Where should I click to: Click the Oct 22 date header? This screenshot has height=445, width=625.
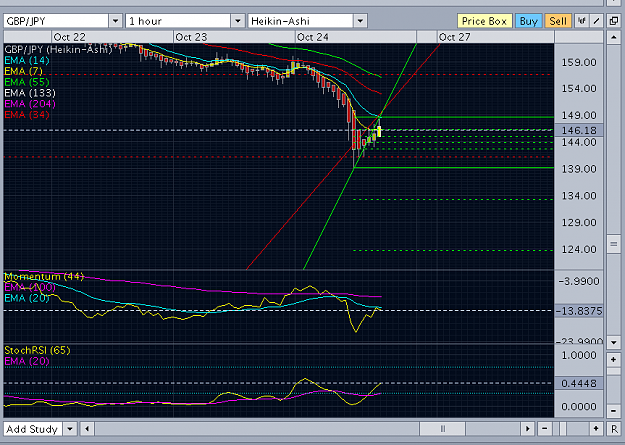[69, 37]
